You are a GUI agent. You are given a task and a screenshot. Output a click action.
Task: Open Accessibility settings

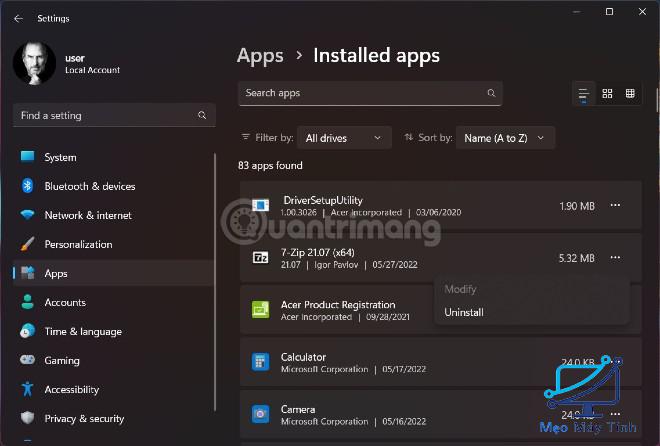(x=114, y=389)
